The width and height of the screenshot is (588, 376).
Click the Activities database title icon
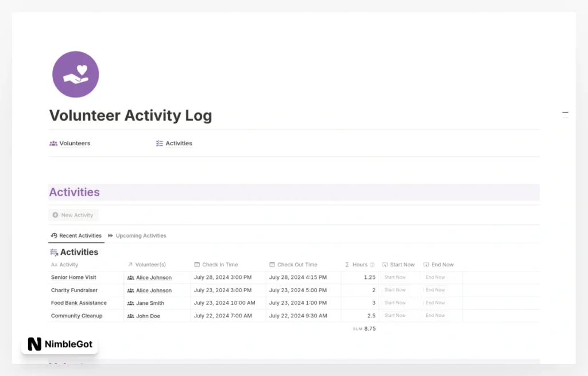click(54, 252)
